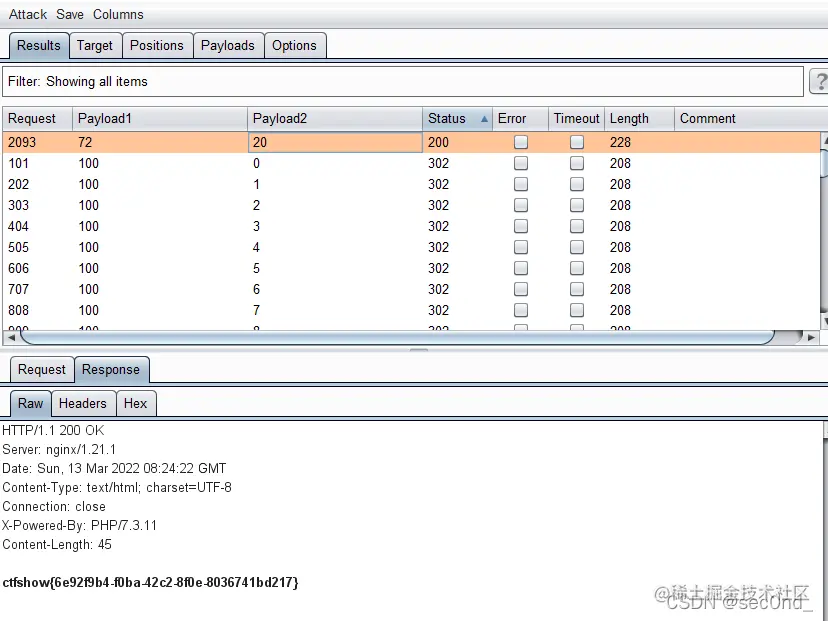828x621 pixels.
Task: Switch to the Positions tab
Action: click(157, 45)
